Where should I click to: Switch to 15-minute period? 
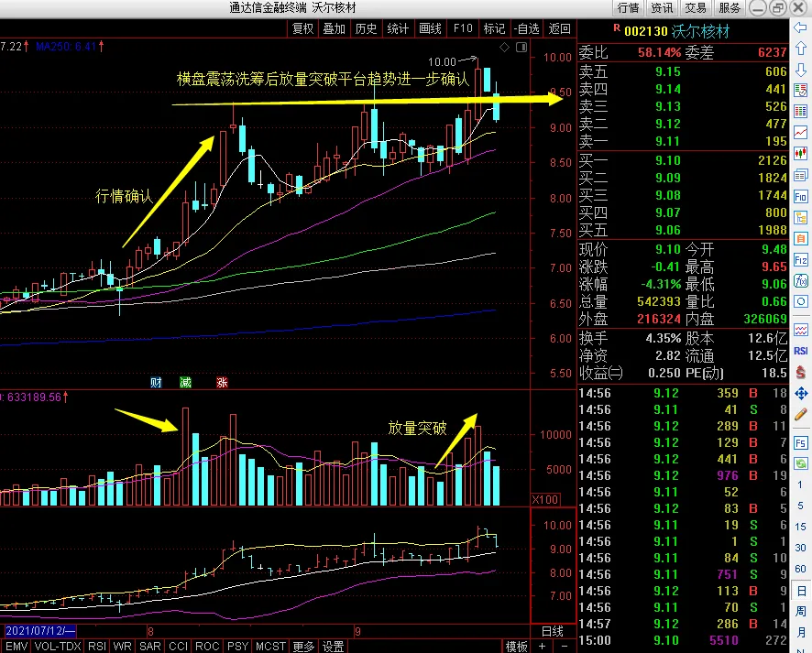point(801,527)
